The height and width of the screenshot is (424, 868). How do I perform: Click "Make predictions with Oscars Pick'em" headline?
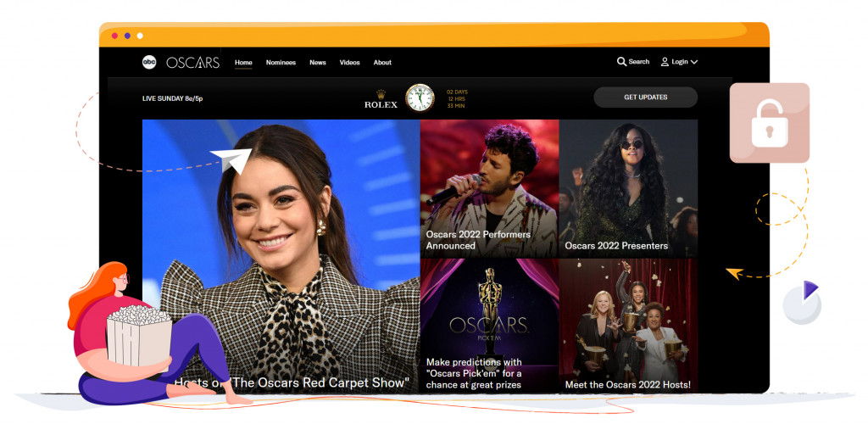coord(474,373)
